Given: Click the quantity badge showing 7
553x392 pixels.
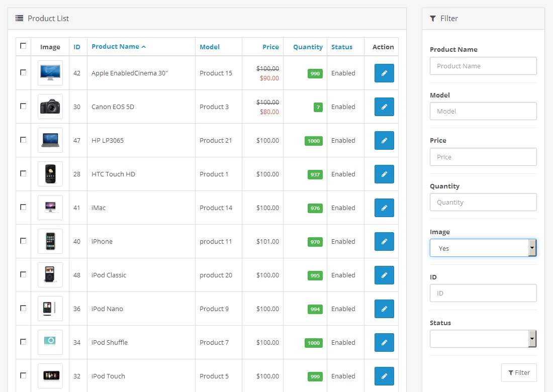Looking at the screenshot, I should pos(318,107).
